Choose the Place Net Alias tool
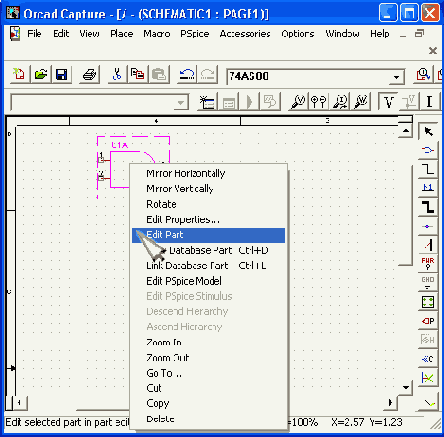This screenshot has height=437, width=444. [428, 188]
